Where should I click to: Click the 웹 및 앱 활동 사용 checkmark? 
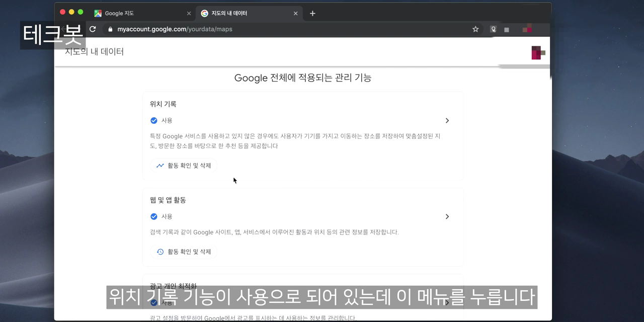point(154,217)
